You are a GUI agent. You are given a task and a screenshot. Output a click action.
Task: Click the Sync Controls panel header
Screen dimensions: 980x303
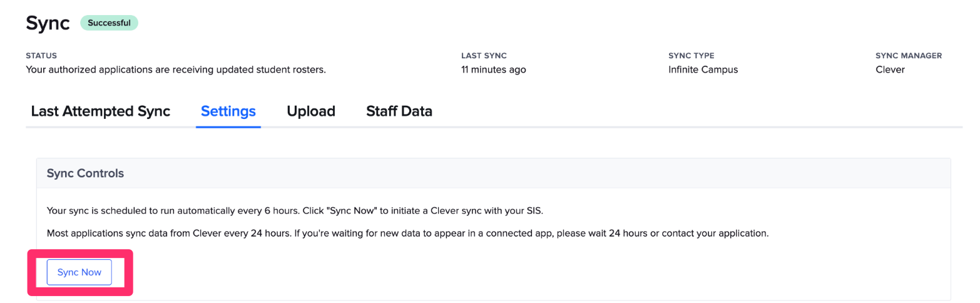click(85, 173)
